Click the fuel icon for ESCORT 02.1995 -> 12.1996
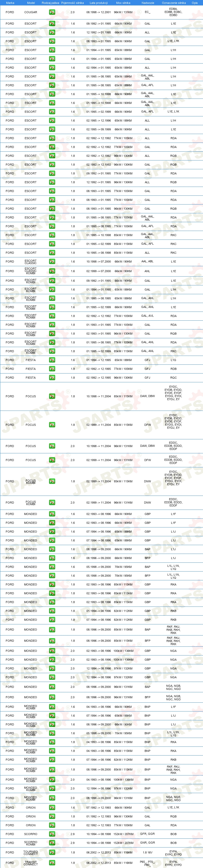The width and height of the screenshot is (203, 868). tap(52, 120)
